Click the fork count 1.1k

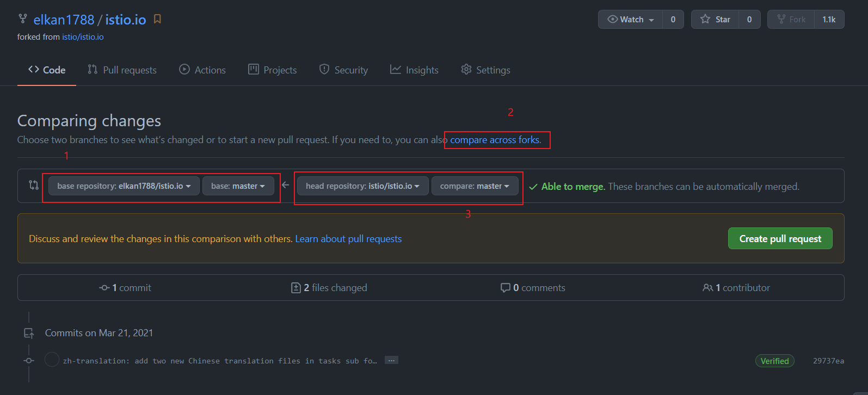pyautogui.click(x=829, y=19)
